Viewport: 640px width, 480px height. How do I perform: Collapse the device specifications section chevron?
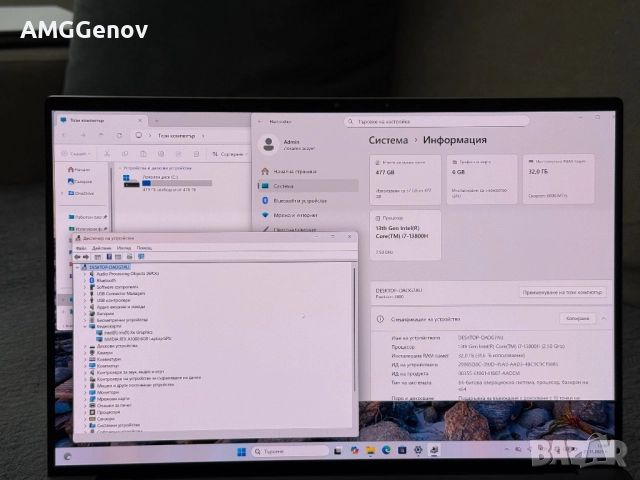pyautogui.click(x=605, y=318)
